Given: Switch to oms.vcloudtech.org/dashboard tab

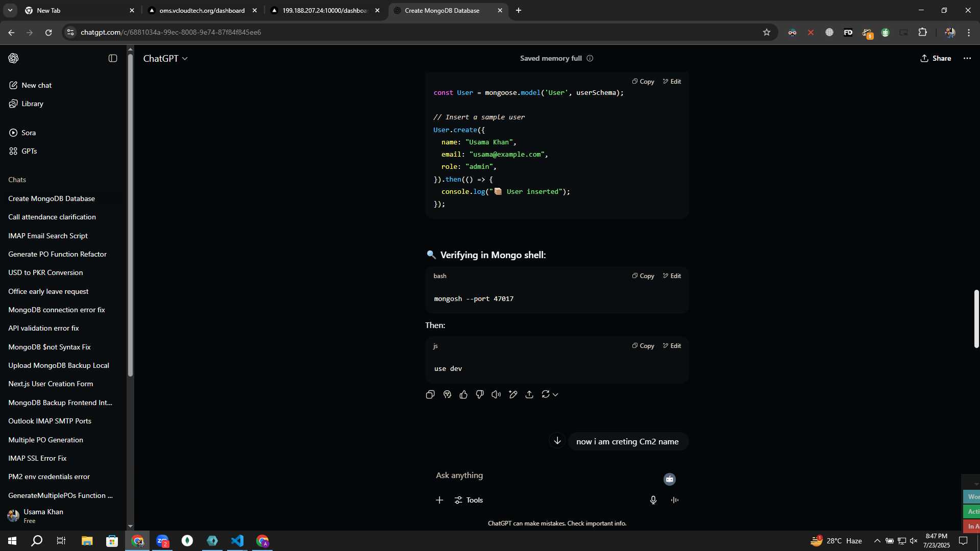Looking at the screenshot, I should (x=202, y=10).
